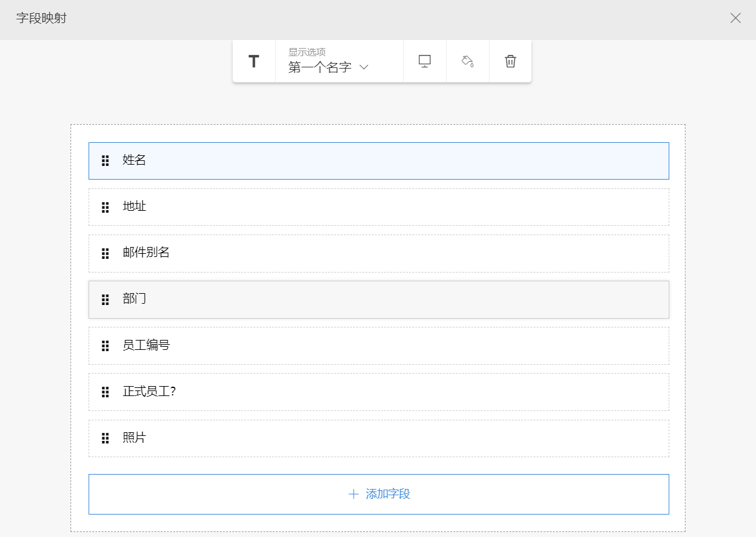Click drag handle of 照片 field
The width and height of the screenshot is (756, 537).
(105, 438)
